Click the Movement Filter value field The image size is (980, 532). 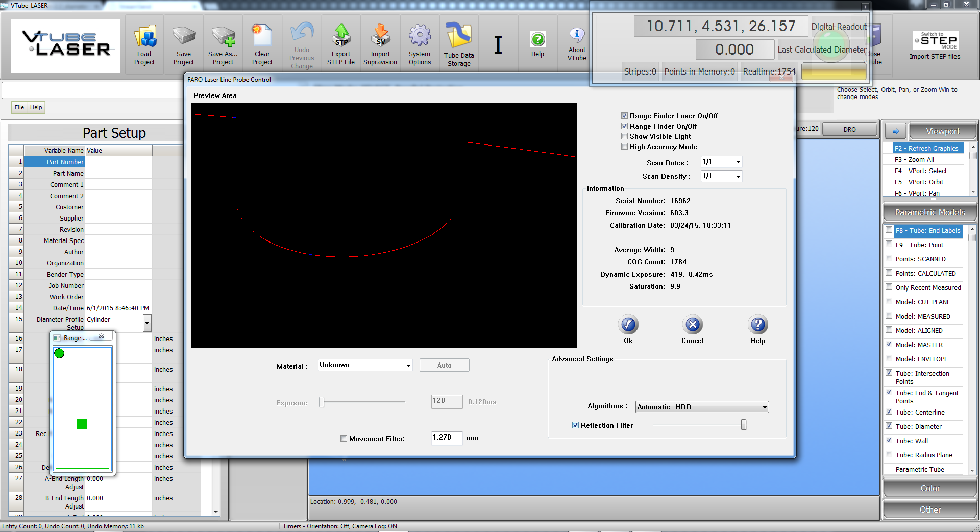[x=447, y=438]
